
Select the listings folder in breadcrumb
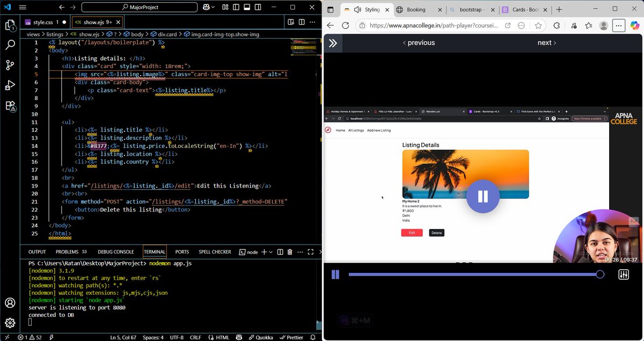(55, 34)
